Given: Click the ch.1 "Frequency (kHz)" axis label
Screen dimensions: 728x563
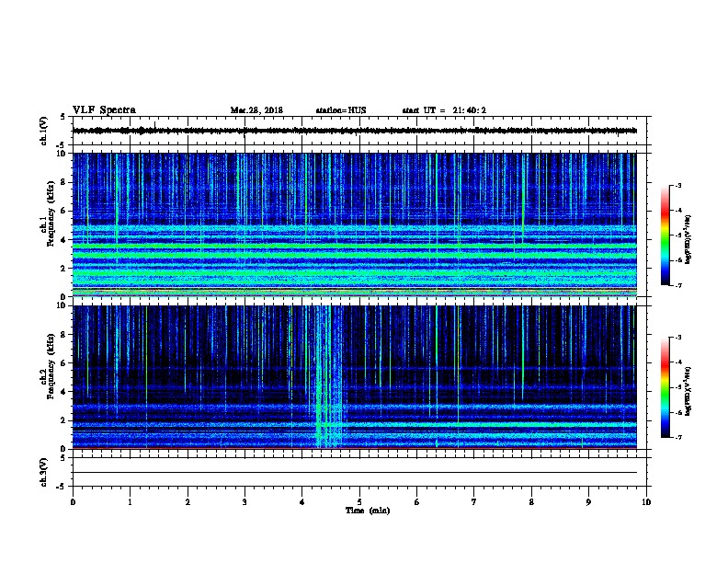Looking at the screenshot, I should 51,213.
